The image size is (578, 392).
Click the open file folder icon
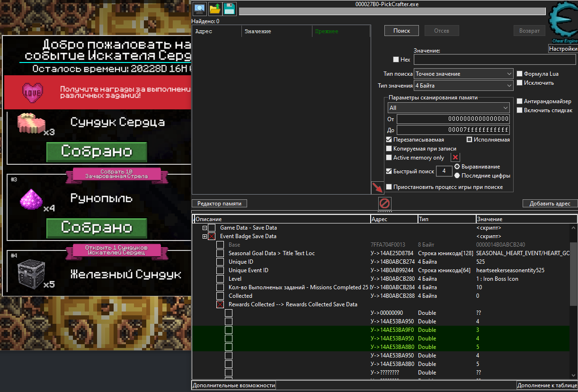214,9
